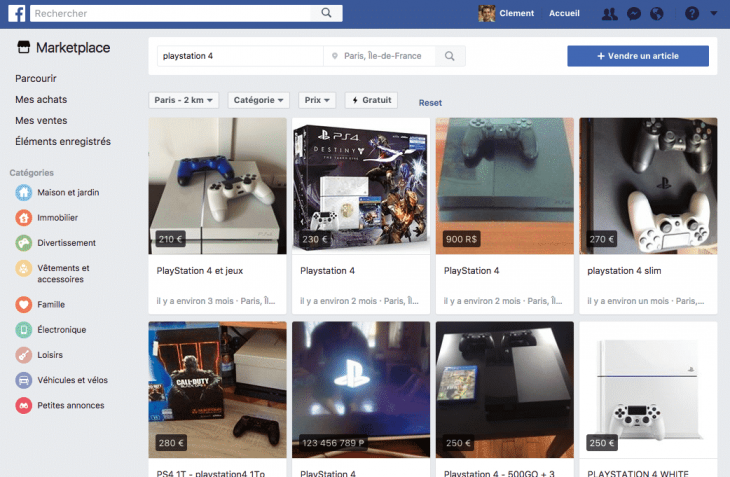Open the 123 456 789 P listing photo
This screenshot has width=730, height=477.
point(361,390)
